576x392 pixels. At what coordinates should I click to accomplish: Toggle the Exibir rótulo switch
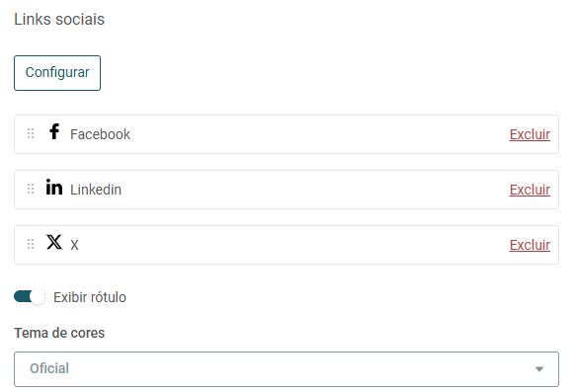(x=30, y=296)
